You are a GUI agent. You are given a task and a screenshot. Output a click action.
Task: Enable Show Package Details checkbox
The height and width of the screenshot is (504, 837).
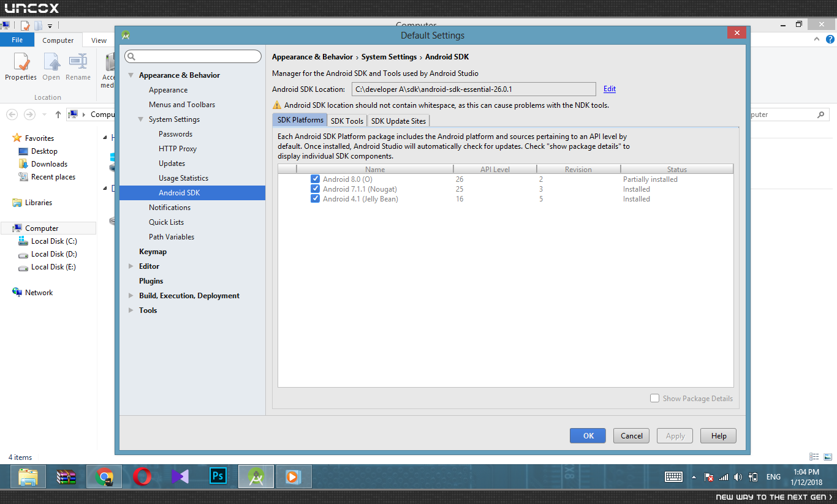655,398
